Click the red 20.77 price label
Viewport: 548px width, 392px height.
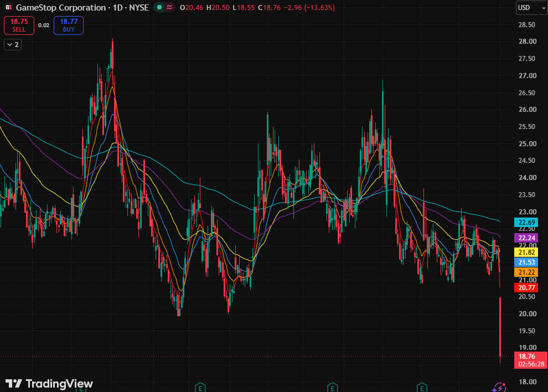tap(526, 288)
